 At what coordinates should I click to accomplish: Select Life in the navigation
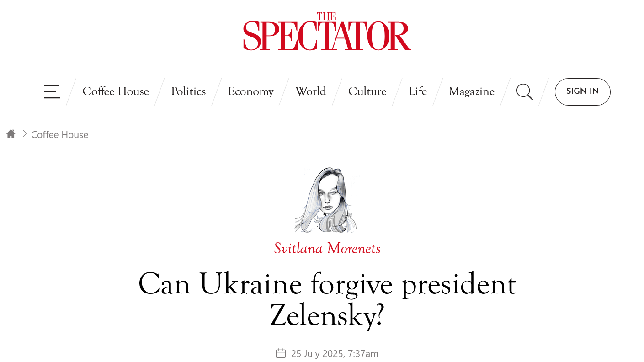click(418, 91)
